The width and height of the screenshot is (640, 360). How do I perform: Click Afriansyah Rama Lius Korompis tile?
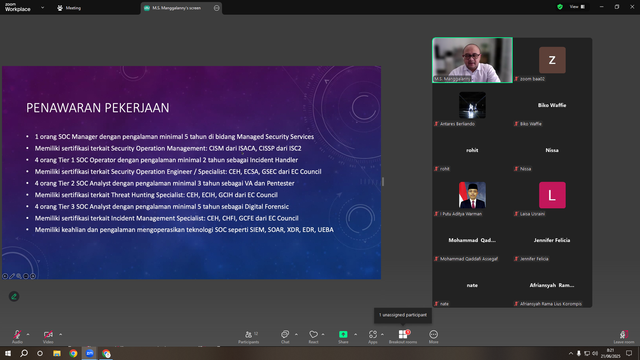(552, 285)
